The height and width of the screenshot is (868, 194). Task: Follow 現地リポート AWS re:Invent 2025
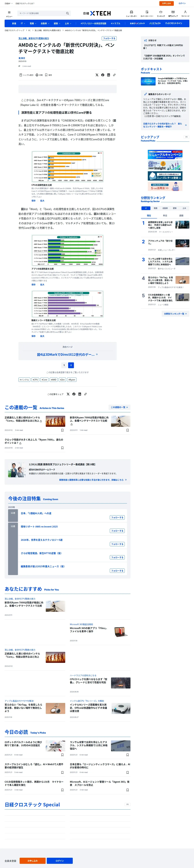[x=117, y=531]
